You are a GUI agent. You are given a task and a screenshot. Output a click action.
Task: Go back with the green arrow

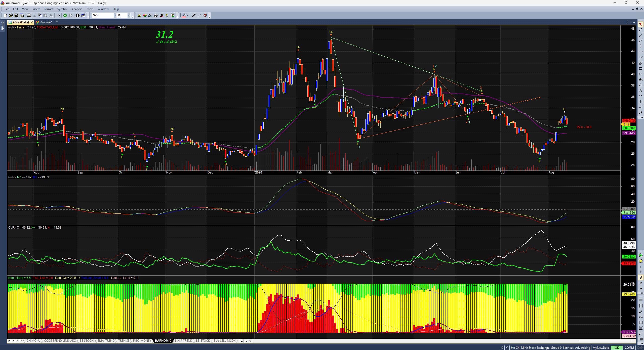click(x=65, y=16)
